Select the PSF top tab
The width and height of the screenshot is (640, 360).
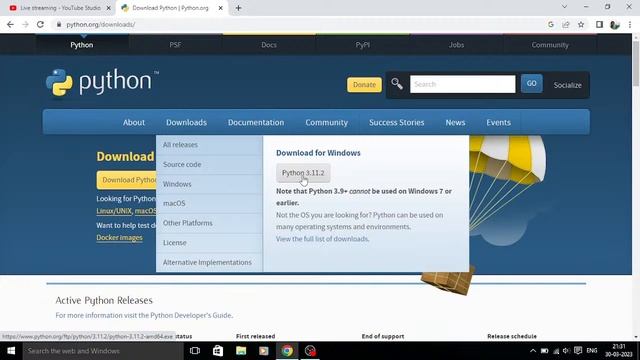click(x=175, y=45)
